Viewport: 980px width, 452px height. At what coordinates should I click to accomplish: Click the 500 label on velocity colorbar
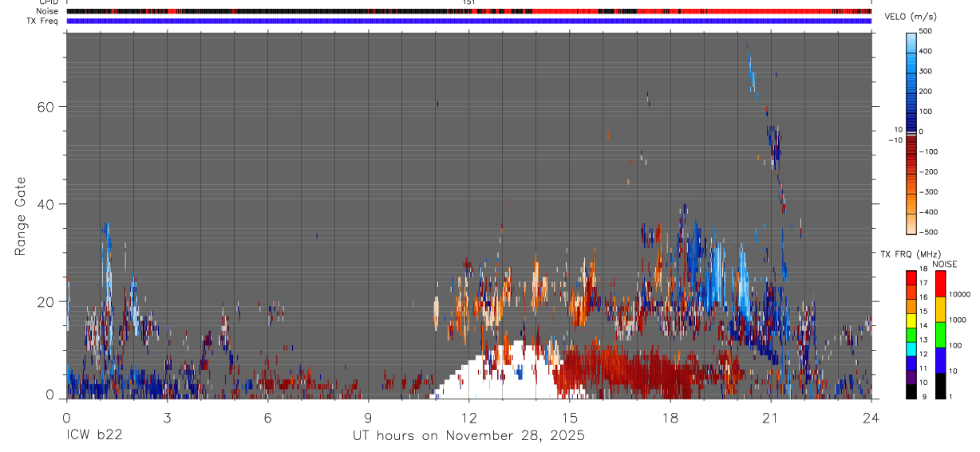(x=926, y=31)
